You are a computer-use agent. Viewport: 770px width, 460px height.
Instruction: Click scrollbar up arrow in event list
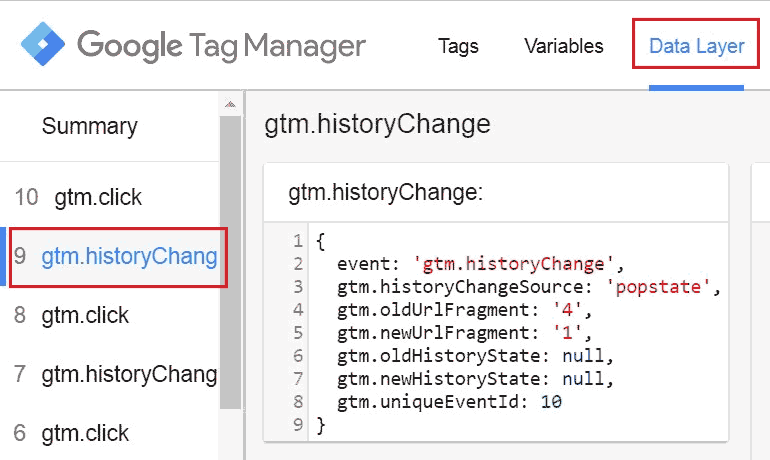pyautogui.click(x=231, y=104)
